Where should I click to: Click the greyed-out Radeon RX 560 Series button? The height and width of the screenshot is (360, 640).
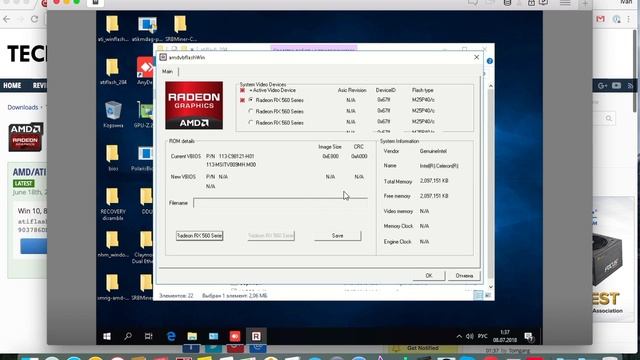[271, 236]
